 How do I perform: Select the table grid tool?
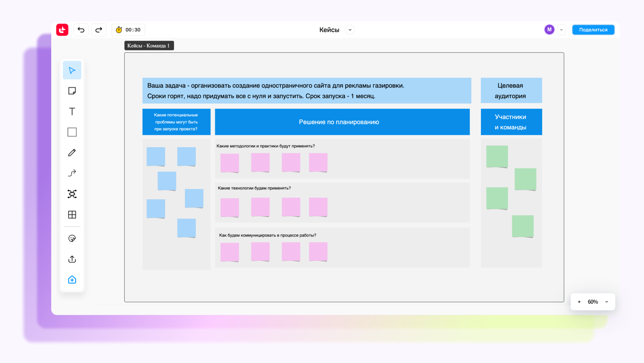pyautogui.click(x=72, y=215)
